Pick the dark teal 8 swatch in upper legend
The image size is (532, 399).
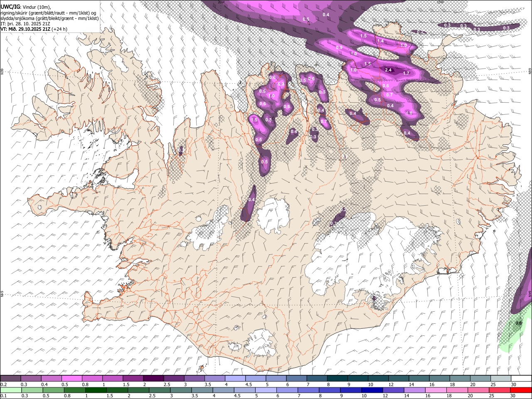tap(337, 379)
